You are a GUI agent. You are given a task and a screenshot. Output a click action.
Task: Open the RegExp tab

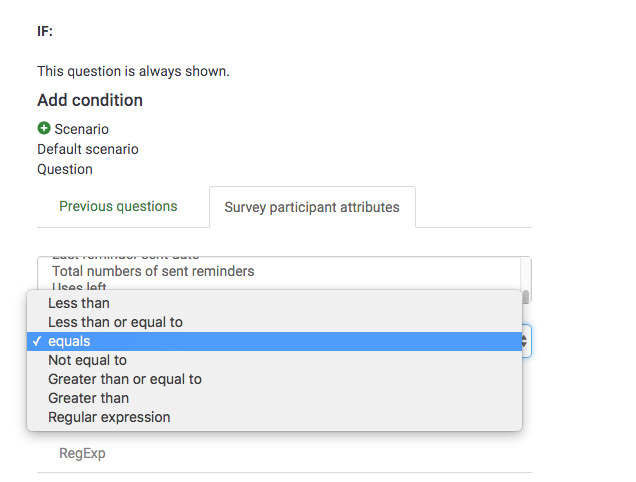coord(82,453)
